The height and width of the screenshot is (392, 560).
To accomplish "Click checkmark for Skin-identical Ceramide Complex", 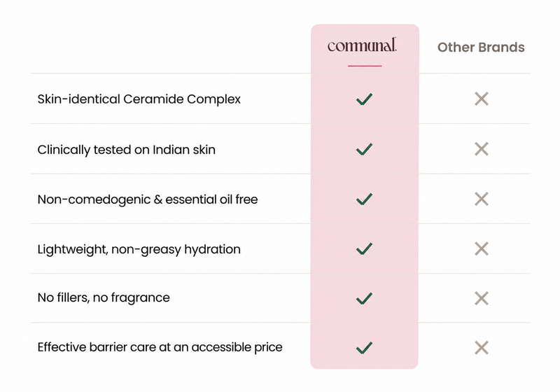I will tap(364, 99).
